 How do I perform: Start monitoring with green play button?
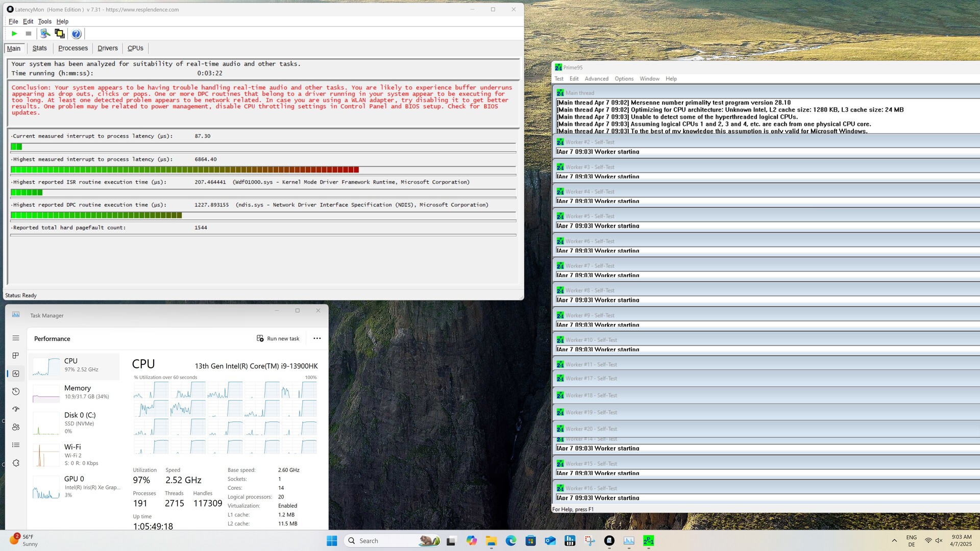tap(14, 34)
